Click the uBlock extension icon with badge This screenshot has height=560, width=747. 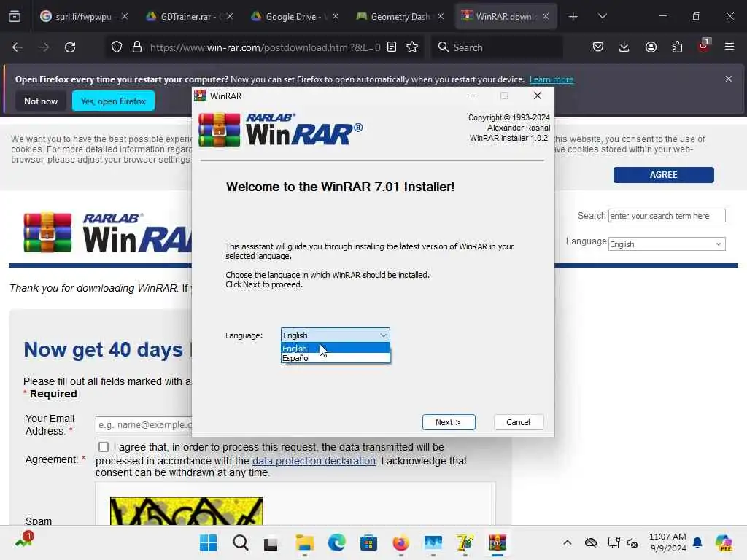(x=704, y=46)
